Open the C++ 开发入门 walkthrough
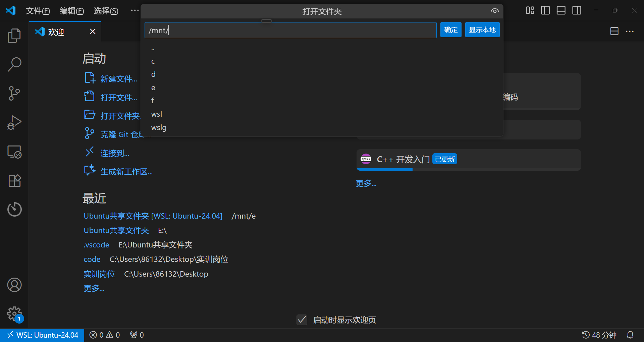Viewport: 644px width, 342px height. tap(469, 159)
